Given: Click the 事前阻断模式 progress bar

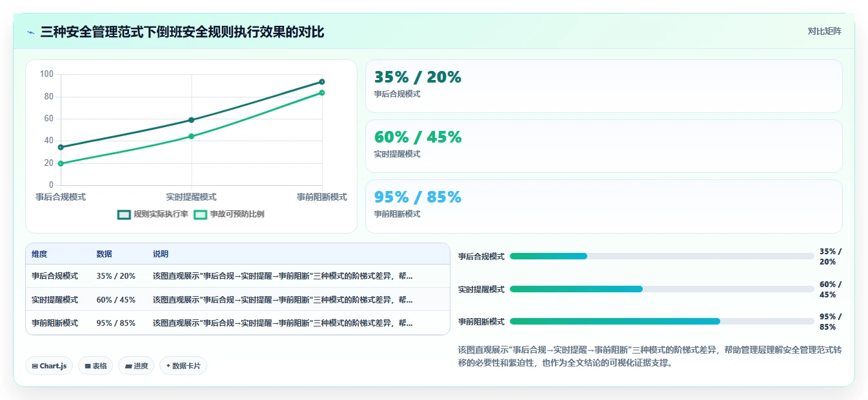Looking at the screenshot, I should 661,321.
